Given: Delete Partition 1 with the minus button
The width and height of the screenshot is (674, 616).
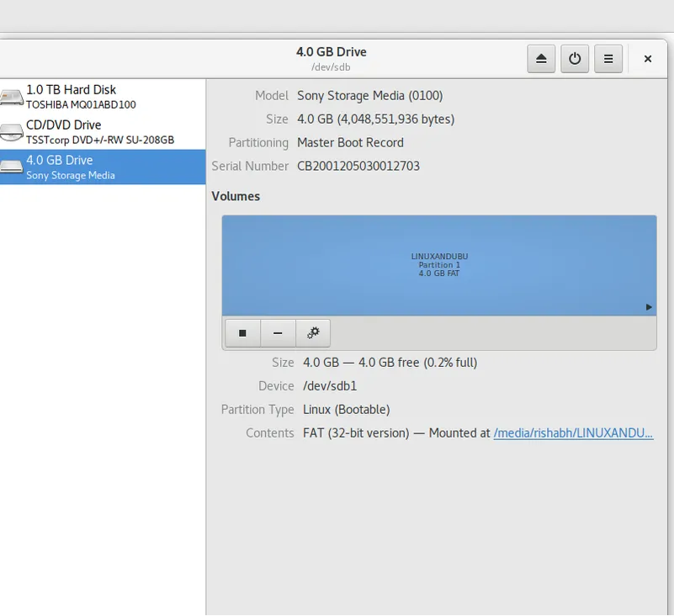Looking at the screenshot, I should 277,332.
